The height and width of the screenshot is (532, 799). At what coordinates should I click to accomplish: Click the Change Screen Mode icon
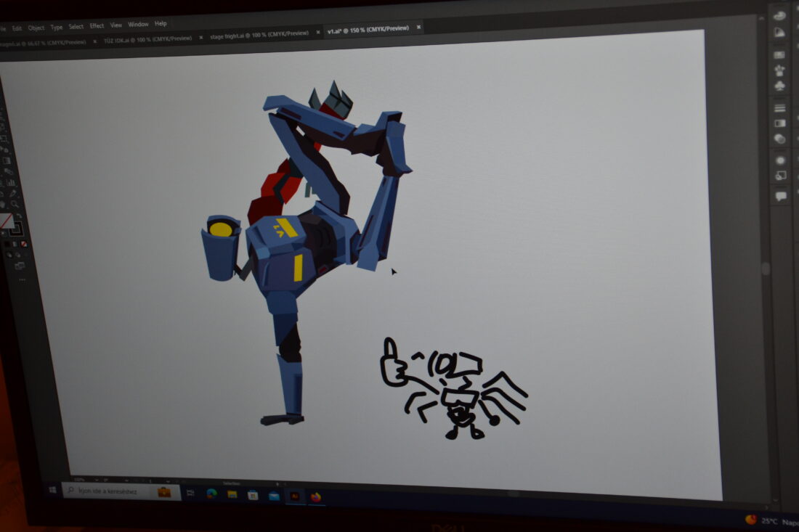click(x=20, y=265)
